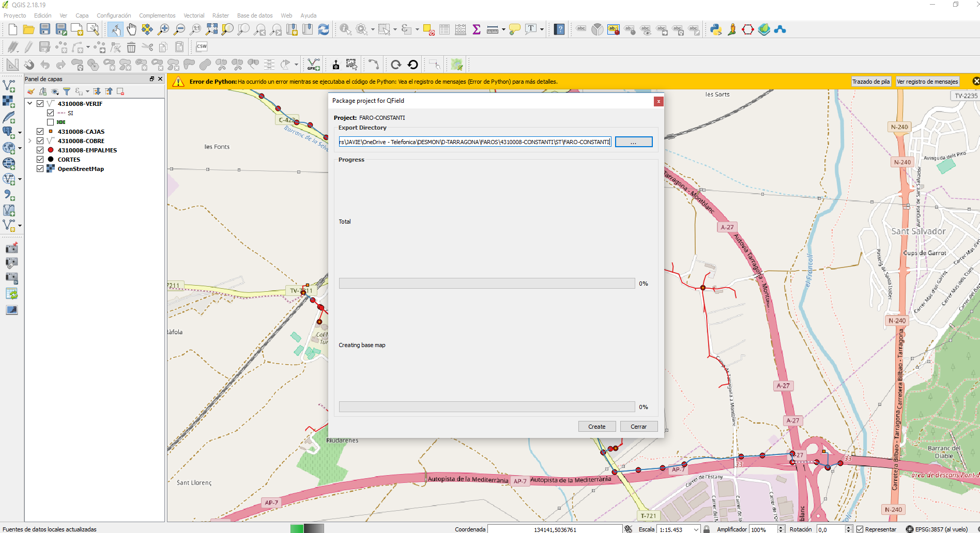
Task: Hide the OpenStreetMap layer
Action: [40, 168]
